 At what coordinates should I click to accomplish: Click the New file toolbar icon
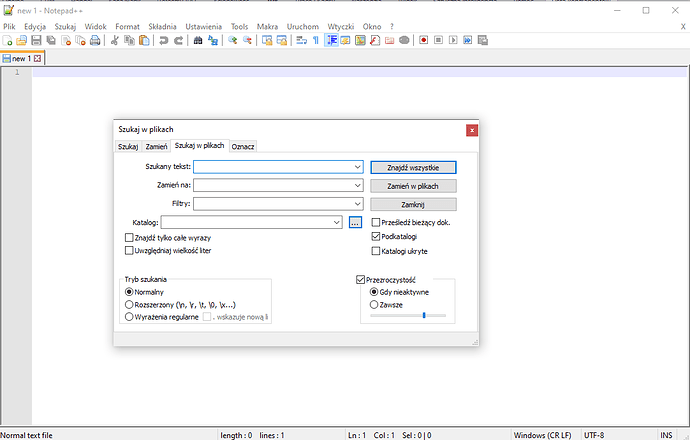(8, 41)
